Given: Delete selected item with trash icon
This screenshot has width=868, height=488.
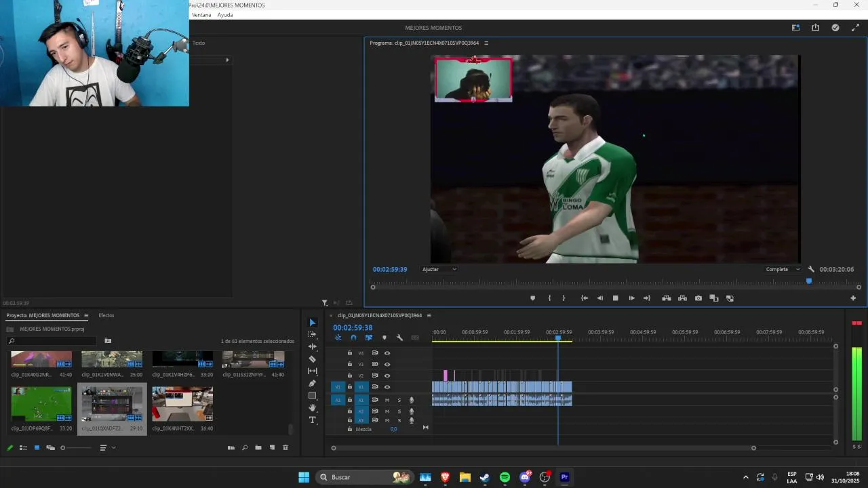Looking at the screenshot, I should [x=285, y=448].
